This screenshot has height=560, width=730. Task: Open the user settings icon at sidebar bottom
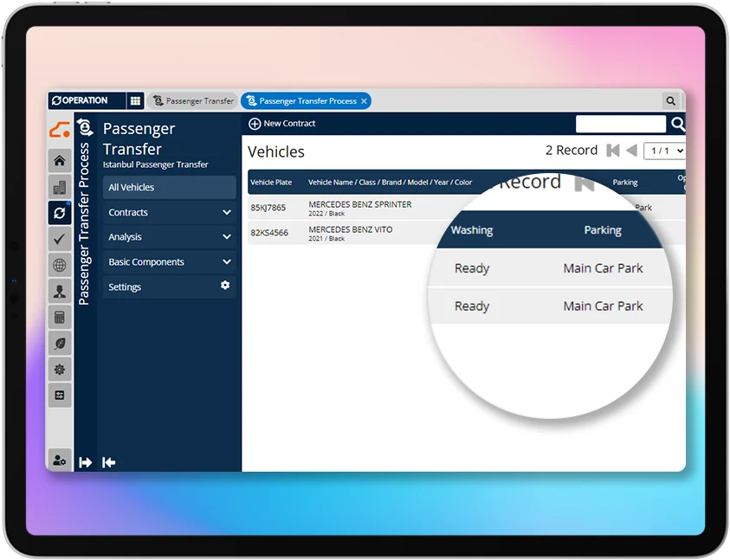click(x=59, y=460)
